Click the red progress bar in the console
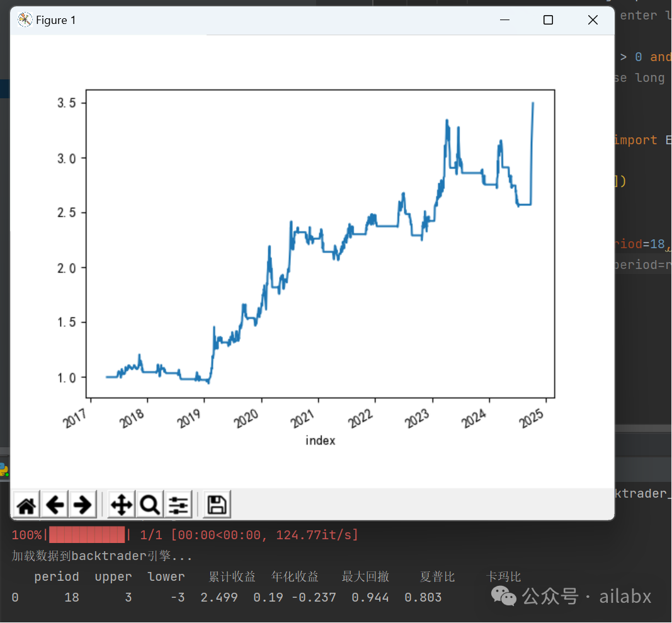 (x=87, y=535)
